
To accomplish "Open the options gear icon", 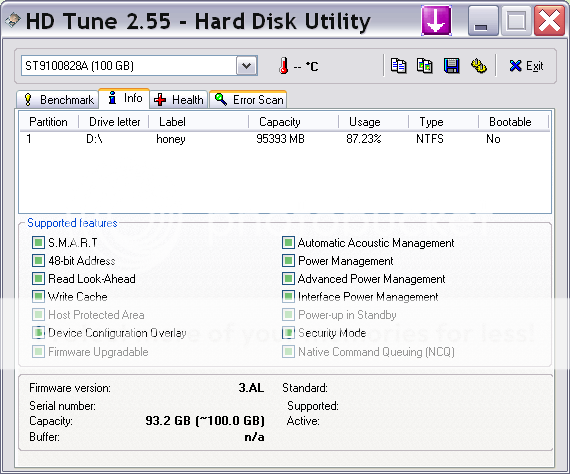I will [479, 66].
